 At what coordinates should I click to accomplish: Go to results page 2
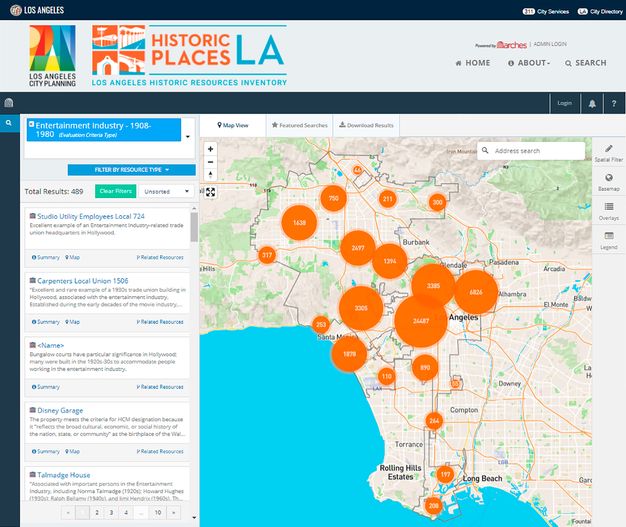(97, 512)
